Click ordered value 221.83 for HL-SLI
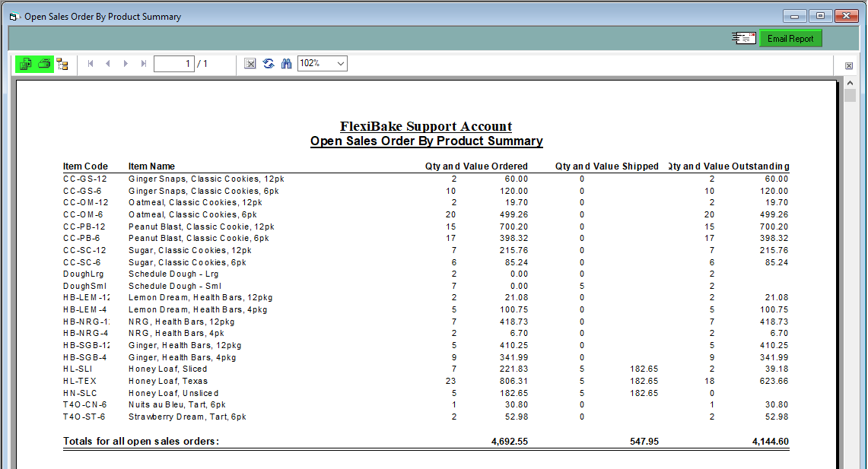The width and height of the screenshot is (868, 469). click(513, 369)
